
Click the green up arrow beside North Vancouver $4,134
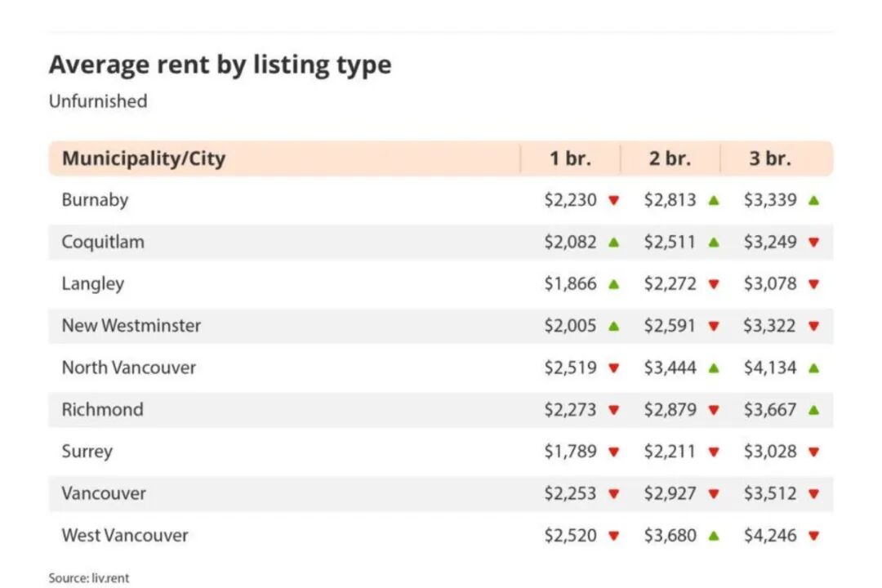(813, 367)
